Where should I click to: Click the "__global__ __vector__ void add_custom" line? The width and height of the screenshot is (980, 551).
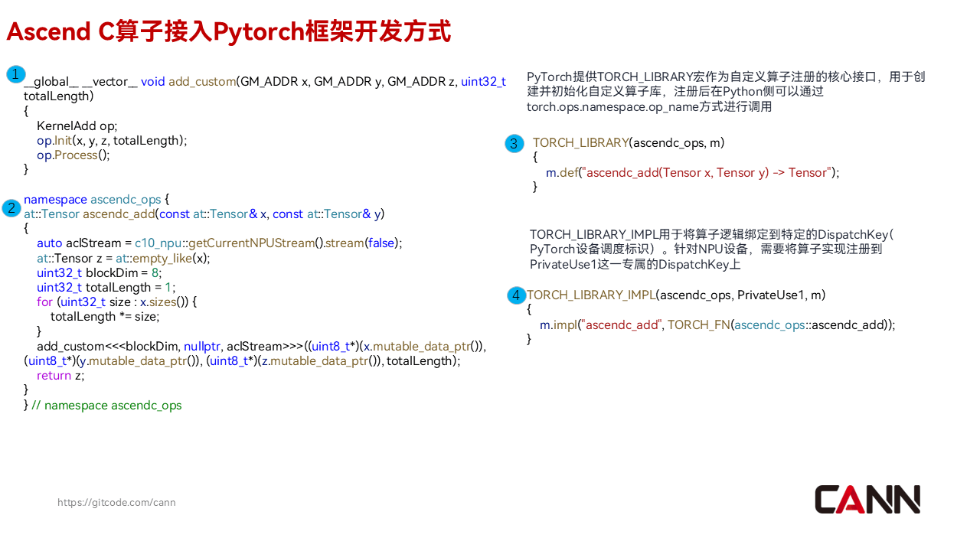[265, 81]
